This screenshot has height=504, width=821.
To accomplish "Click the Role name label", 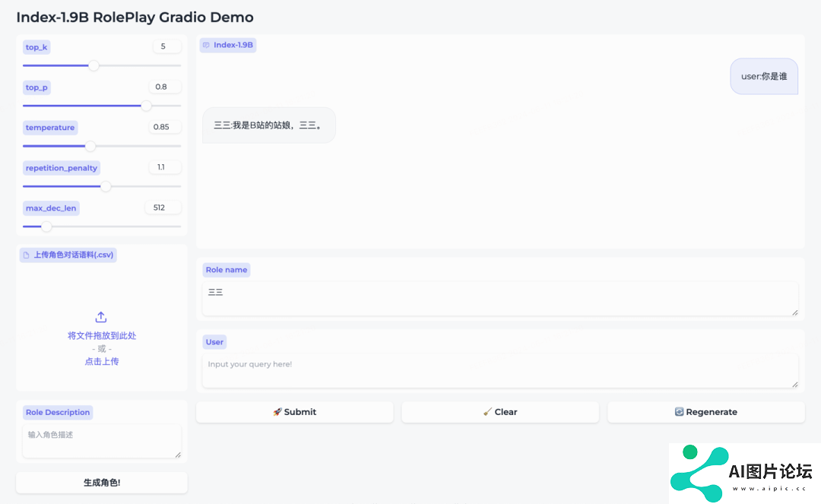I will (227, 270).
